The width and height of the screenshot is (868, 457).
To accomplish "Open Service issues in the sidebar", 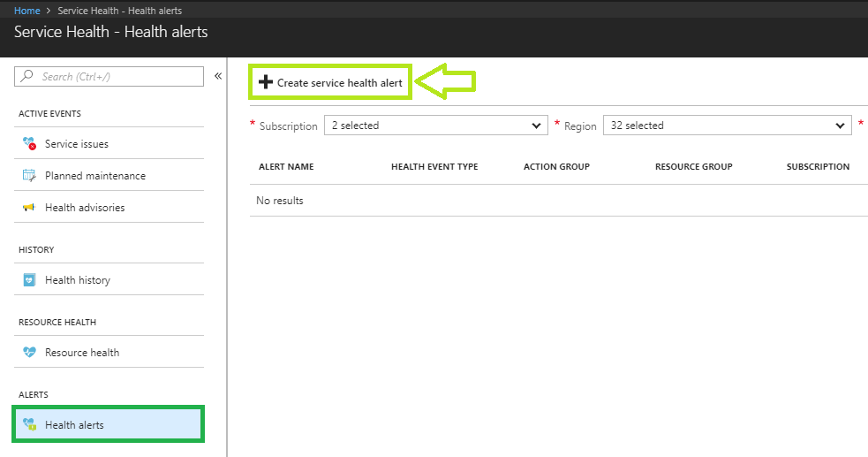I will click(x=109, y=143).
